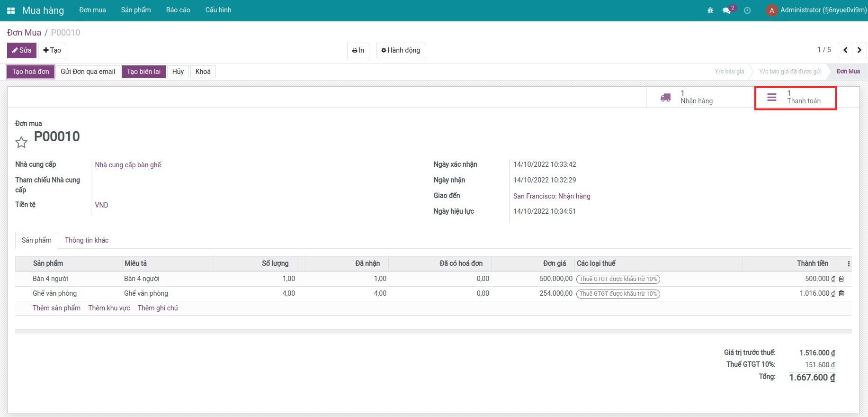Open the activities clock icon
Screen dimensions: 868x417
click(x=747, y=10)
